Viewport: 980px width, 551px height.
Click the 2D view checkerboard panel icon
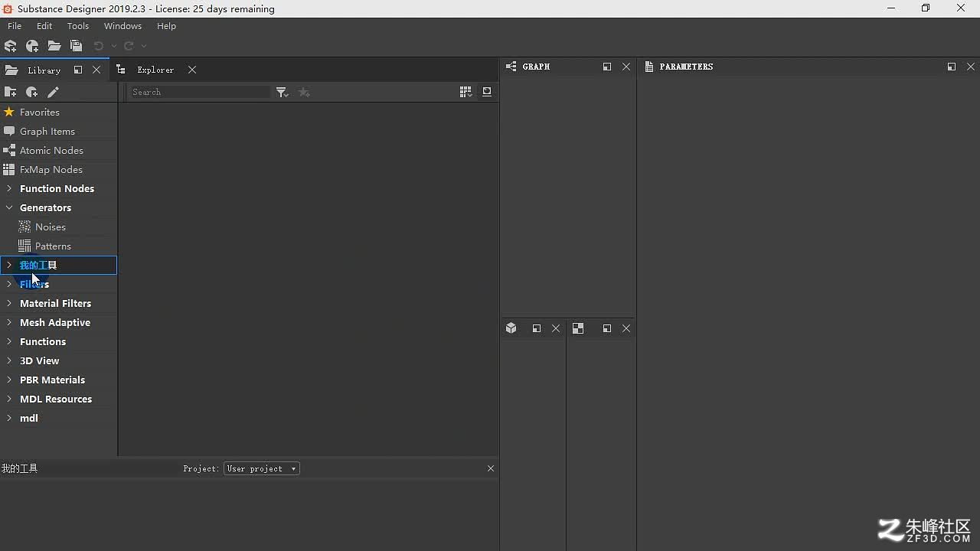pos(578,328)
